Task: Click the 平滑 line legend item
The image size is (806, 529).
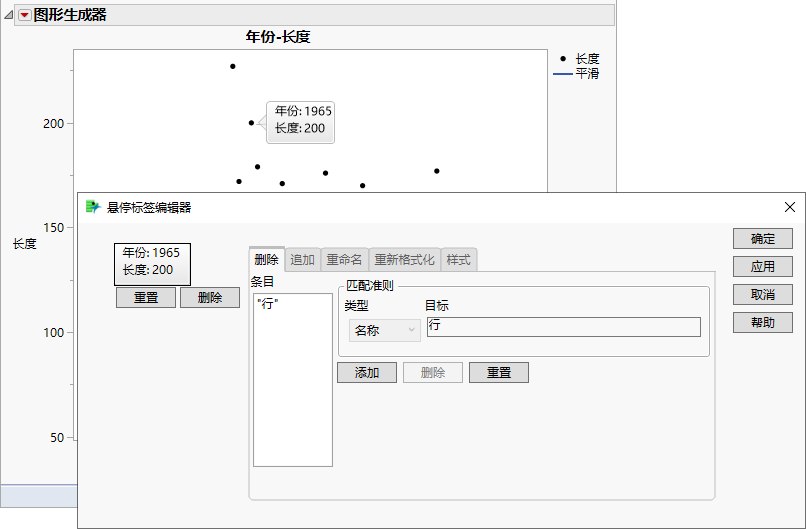Action: 577,74
